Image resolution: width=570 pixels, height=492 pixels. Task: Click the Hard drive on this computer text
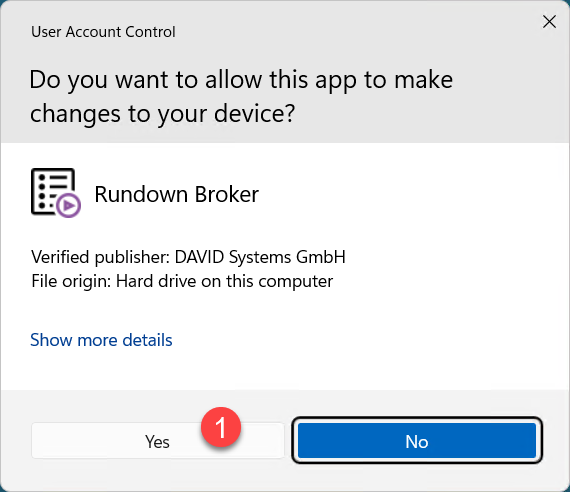(224, 281)
